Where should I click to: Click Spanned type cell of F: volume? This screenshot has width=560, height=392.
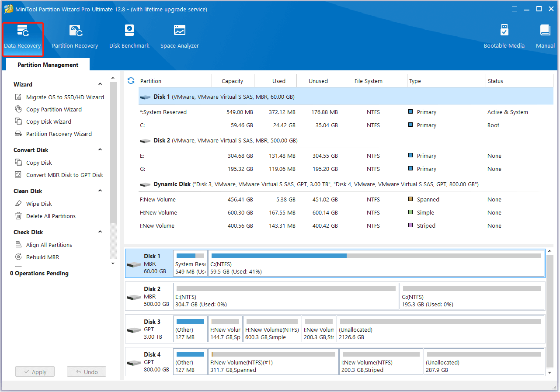[x=424, y=200]
